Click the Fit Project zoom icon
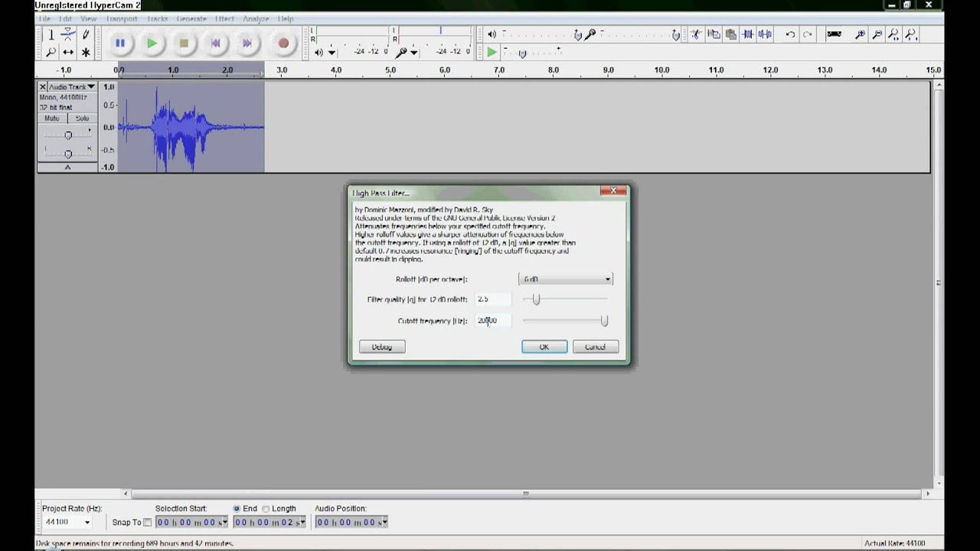The width and height of the screenshot is (980, 551). (x=911, y=34)
